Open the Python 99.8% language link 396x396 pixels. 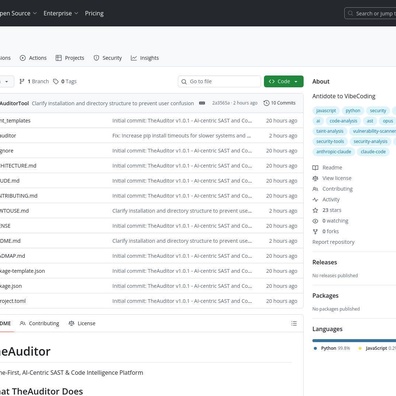(x=332, y=348)
